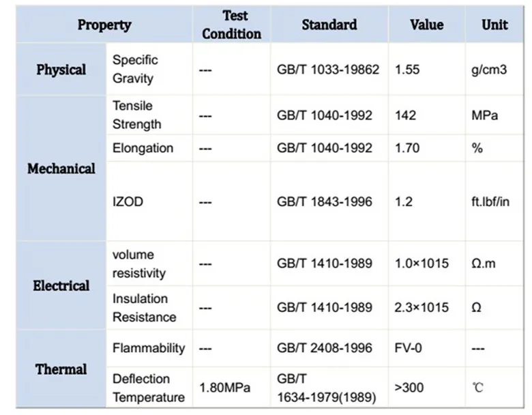
Task: Select the Deflection Temperature cell
Action: [149, 388]
